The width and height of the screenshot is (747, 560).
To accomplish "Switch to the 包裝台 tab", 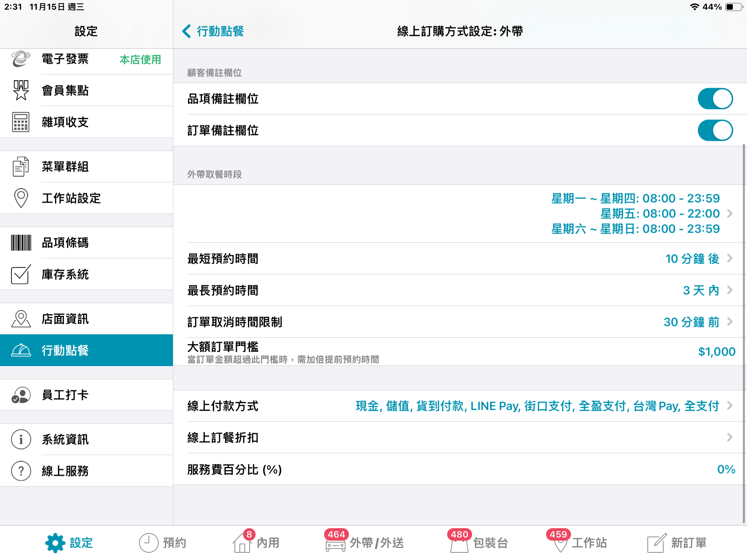I will click(478, 542).
